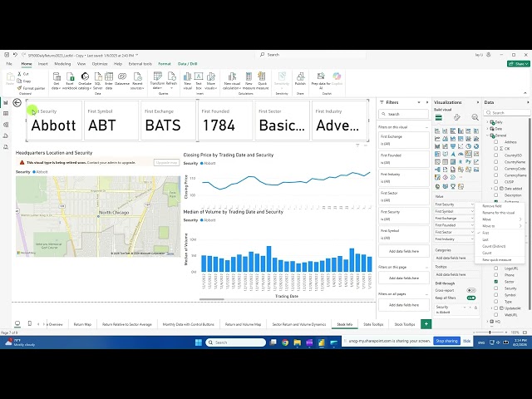This screenshot has height=399, width=532.
Task: Choose the SQL Server data source
Action: pyautogui.click(x=98, y=81)
